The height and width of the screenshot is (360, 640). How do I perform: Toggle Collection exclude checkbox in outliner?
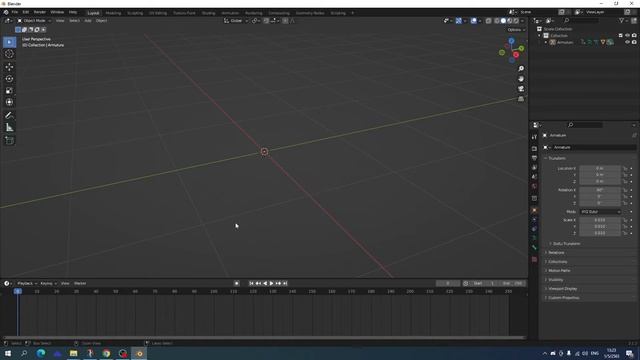(x=620, y=36)
